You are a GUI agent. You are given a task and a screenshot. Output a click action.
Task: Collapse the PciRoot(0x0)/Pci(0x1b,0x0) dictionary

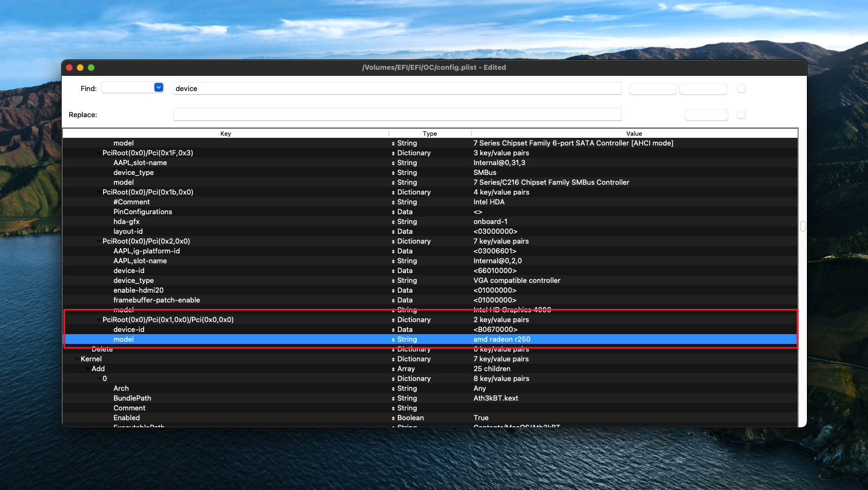(98, 192)
